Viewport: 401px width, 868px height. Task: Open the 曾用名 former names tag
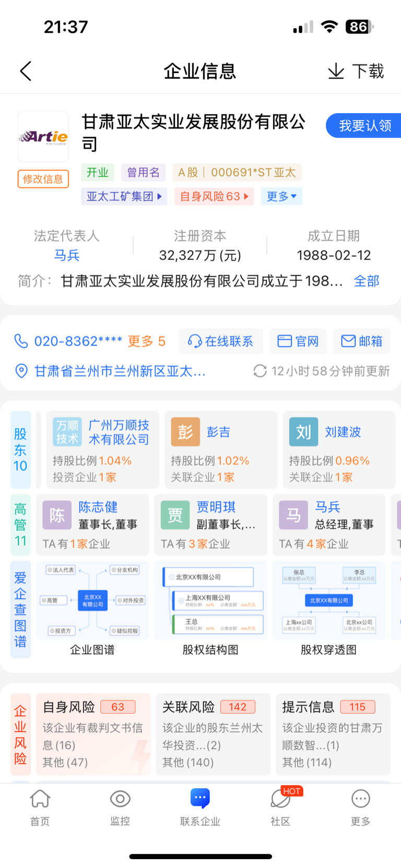tap(144, 172)
